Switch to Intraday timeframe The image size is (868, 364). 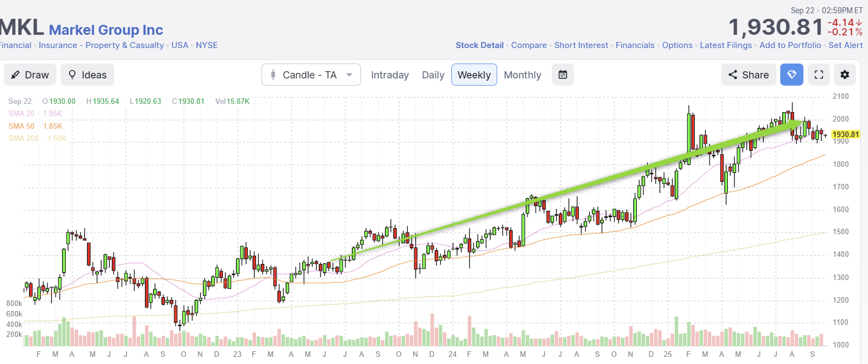point(390,75)
